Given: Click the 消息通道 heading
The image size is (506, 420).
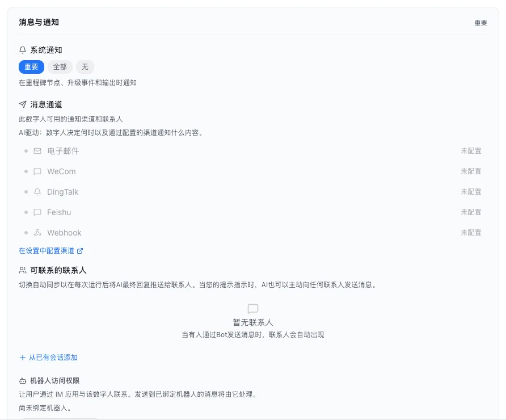Looking at the screenshot, I should tap(46, 104).
